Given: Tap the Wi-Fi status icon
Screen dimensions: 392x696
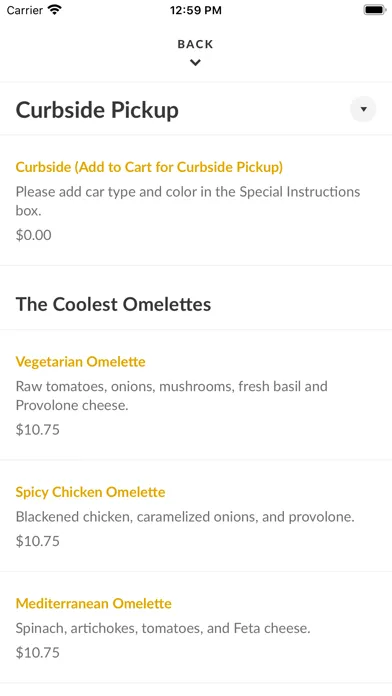Looking at the screenshot, I should 55,10.
